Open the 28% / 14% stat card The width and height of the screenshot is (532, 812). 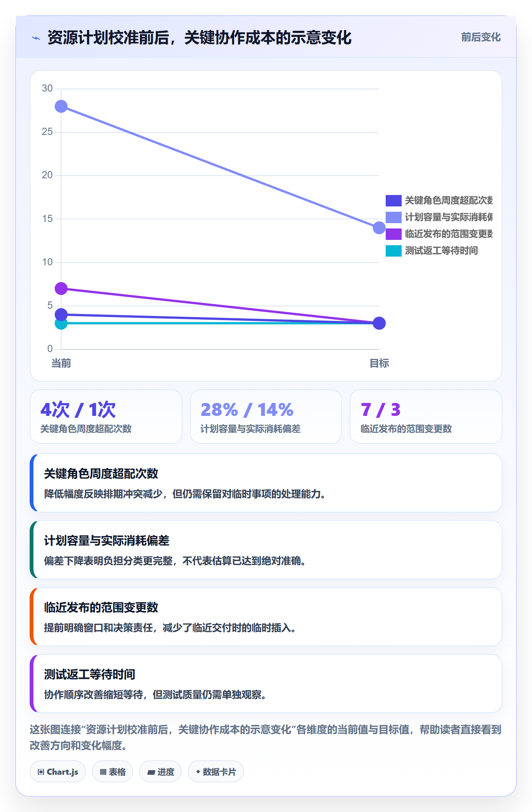[x=266, y=417]
